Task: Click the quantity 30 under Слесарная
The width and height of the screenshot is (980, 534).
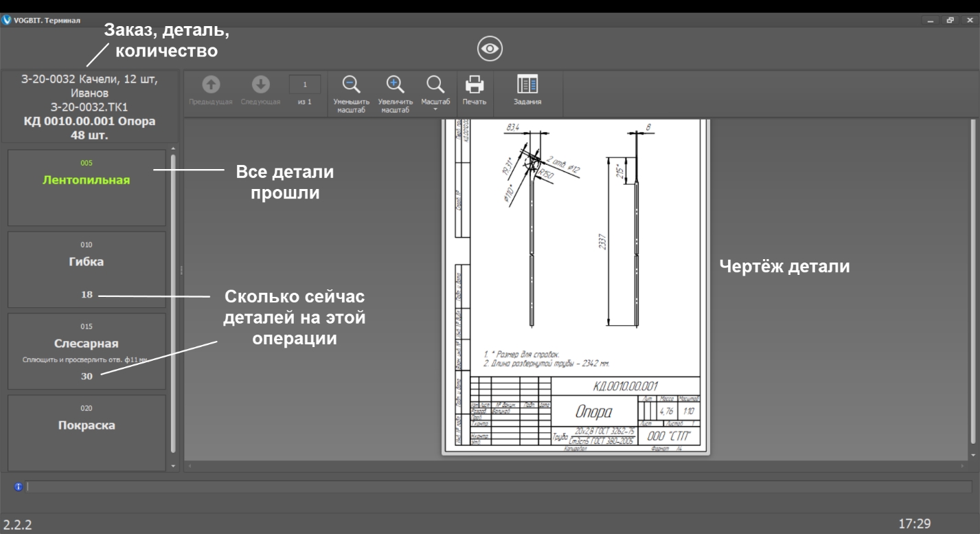Action: click(87, 376)
